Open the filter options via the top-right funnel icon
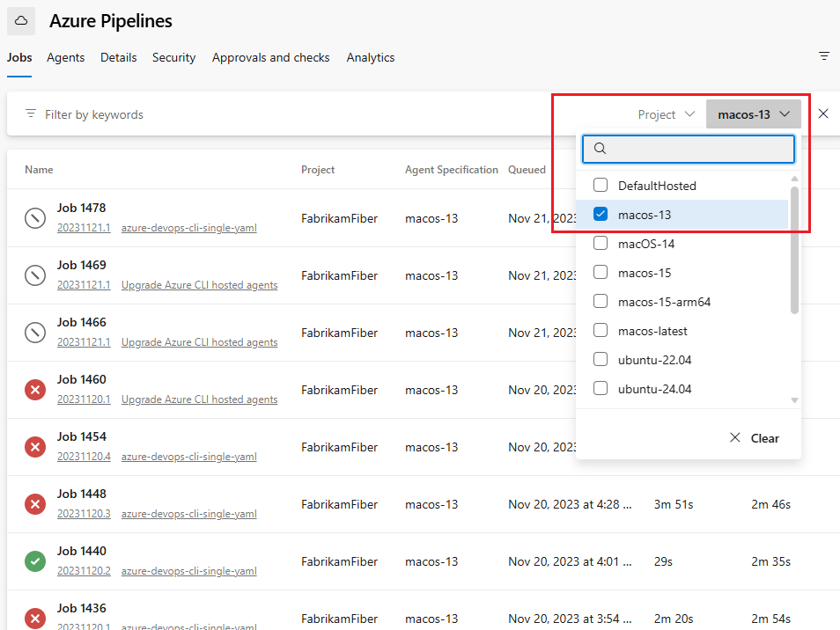This screenshot has width=840, height=630. [824, 55]
